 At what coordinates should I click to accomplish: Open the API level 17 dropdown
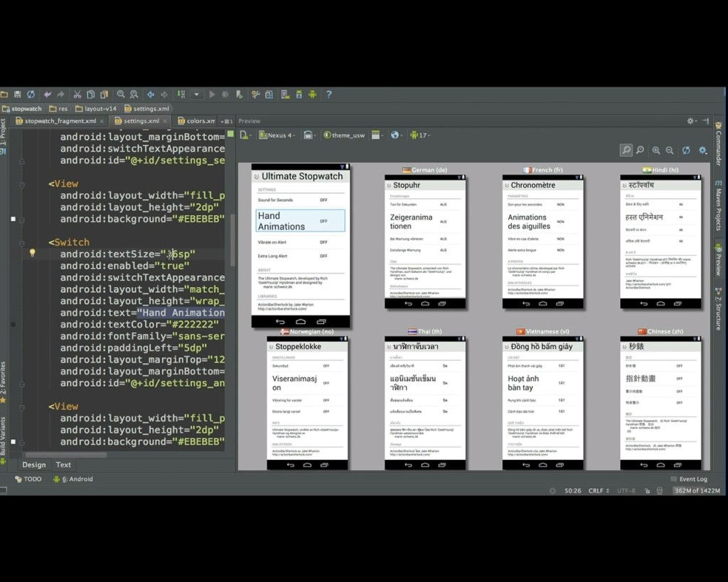point(420,135)
